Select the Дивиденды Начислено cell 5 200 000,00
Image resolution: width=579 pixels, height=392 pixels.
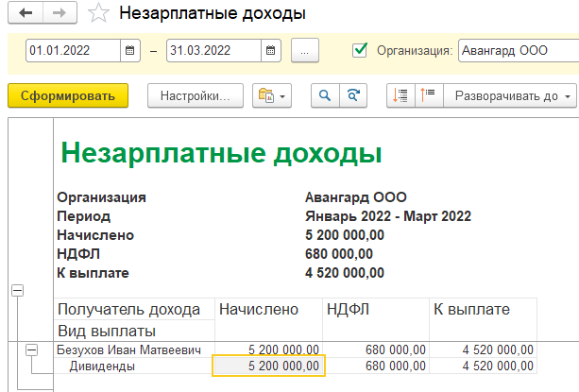click(270, 366)
